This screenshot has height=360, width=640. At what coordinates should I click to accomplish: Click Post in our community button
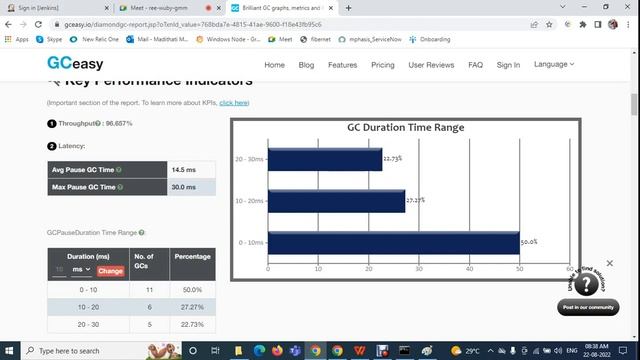click(588, 307)
